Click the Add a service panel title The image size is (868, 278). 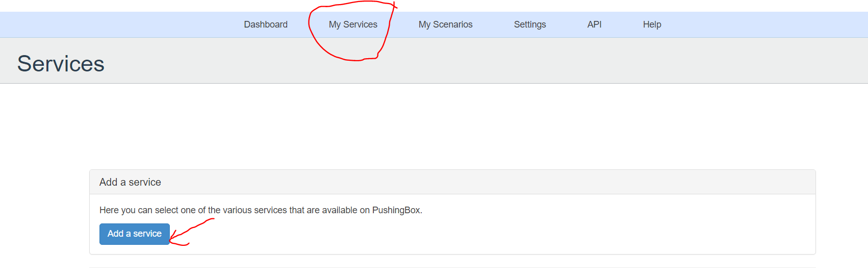(x=130, y=182)
